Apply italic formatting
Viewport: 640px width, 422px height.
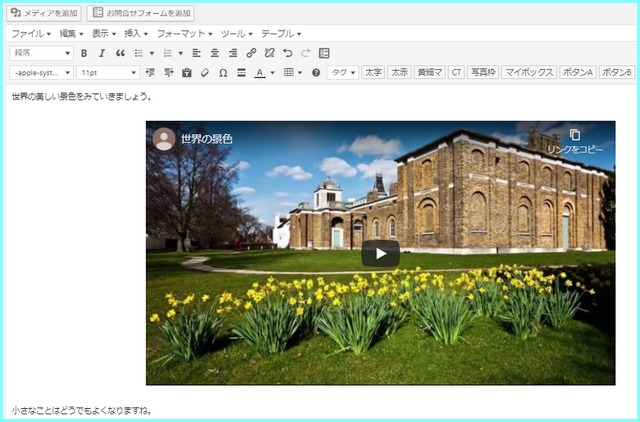[102, 53]
